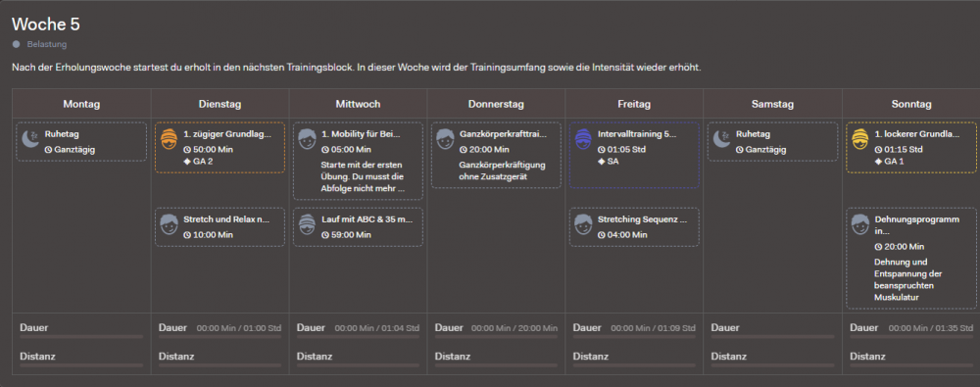Click Mittwoch total 00:00 Min / 01:04 Std
The height and width of the screenshot is (387, 980).
[377, 327]
